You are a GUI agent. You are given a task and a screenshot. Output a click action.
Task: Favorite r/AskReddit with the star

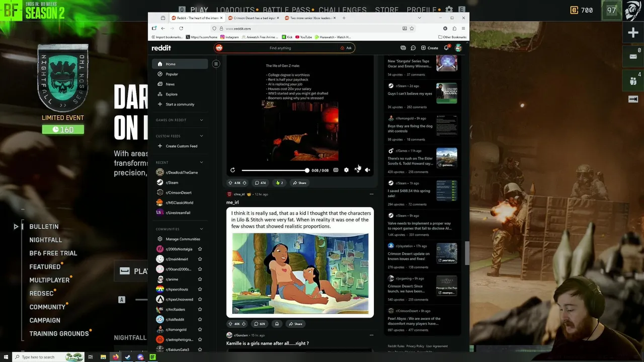(200, 319)
